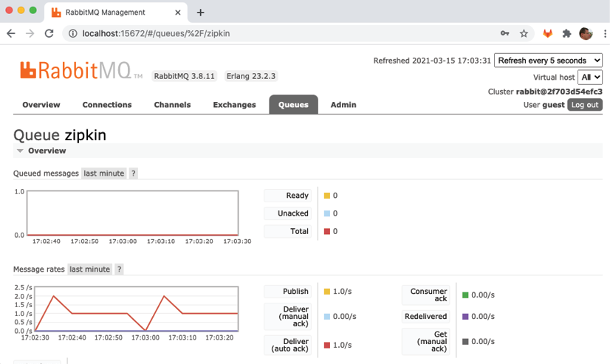This screenshot has width=610, height=364.
Task: Switch to the Exchanges tab
Action: coord(234,105)
